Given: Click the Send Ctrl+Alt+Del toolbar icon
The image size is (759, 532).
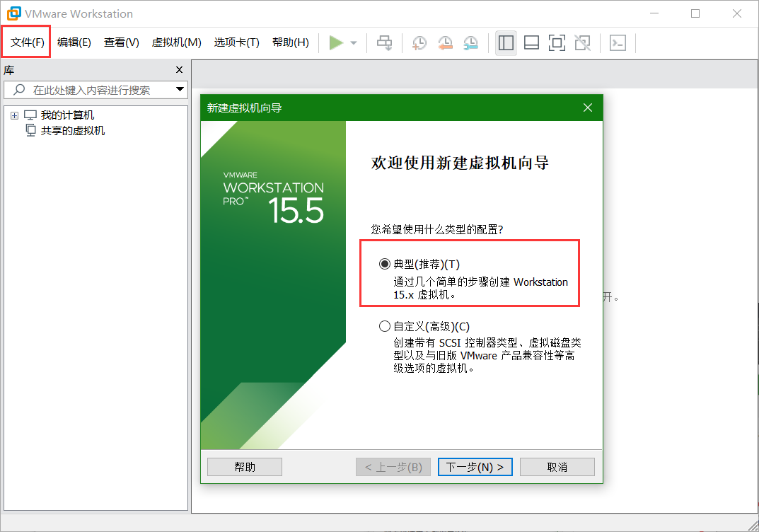Looking at the screenshot, I should [x=385, y=42].
